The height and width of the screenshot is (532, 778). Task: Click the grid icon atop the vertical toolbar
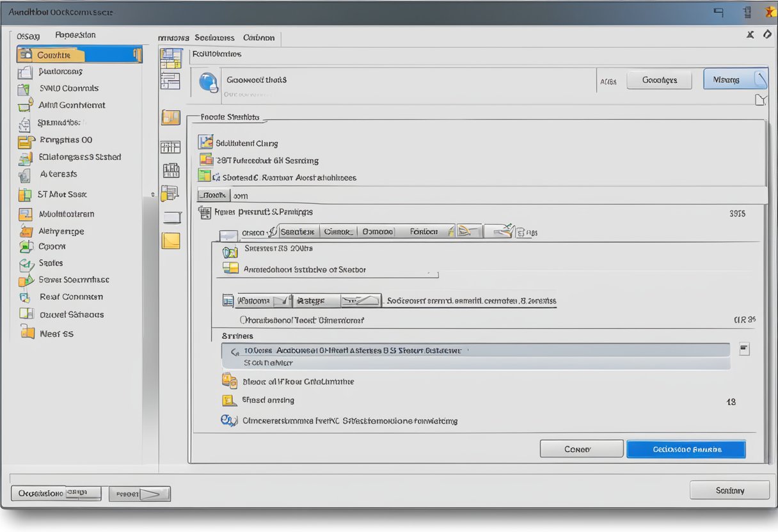tap(170, 58)
